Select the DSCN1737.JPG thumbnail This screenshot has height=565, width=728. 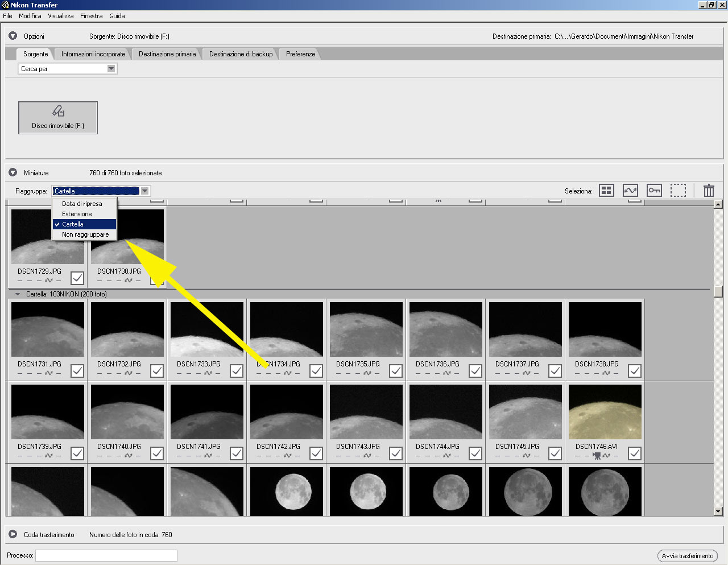click(526, 329)
